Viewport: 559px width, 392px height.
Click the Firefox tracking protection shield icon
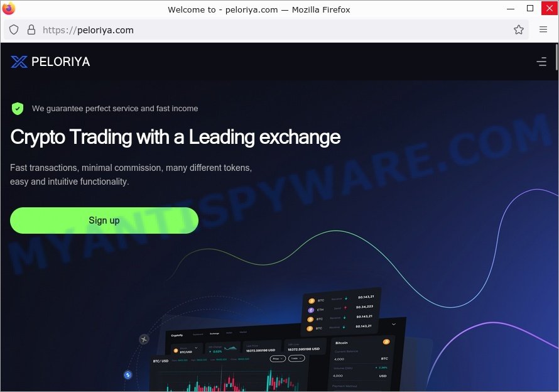(x=14, y=30)
